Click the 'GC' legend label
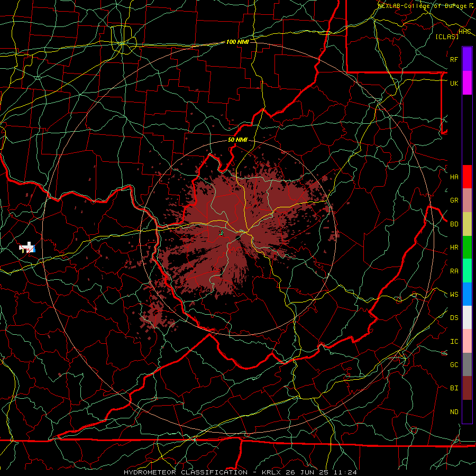The image size is (476, 476). [x=454, y=365]
